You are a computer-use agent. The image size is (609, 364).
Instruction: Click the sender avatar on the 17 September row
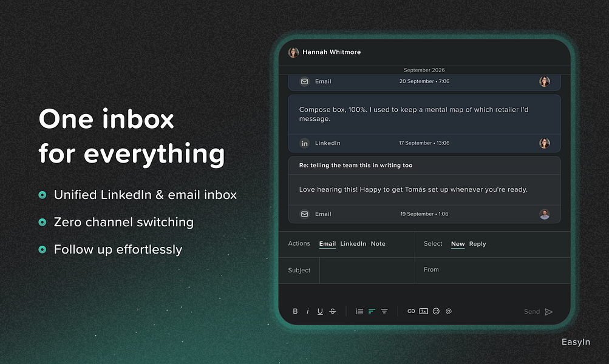(x=545, y=143)
